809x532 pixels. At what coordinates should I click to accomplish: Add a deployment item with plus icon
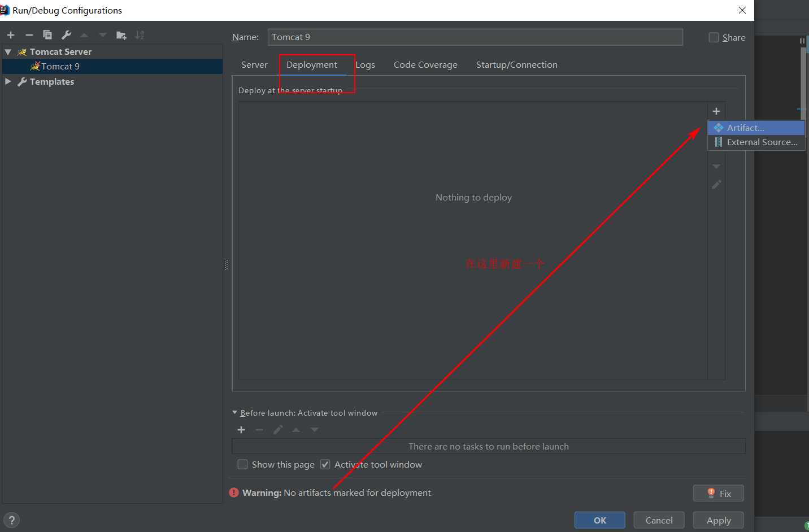pos(716,111)
